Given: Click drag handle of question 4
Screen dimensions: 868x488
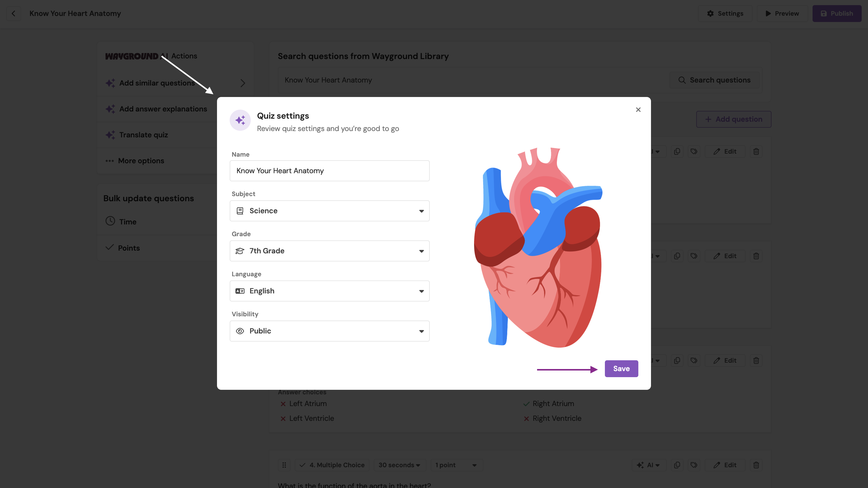Looking at the screenshot, I should click(x=284, y=465).
